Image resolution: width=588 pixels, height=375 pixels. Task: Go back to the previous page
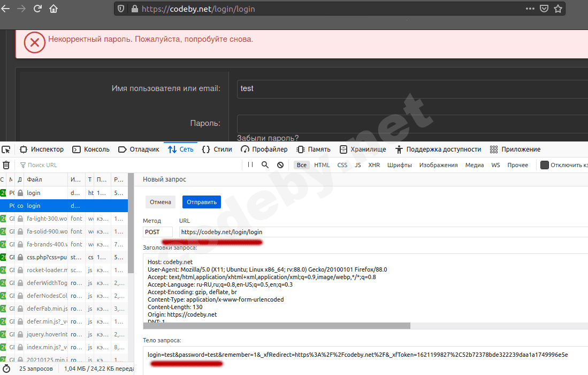[5, 9]
